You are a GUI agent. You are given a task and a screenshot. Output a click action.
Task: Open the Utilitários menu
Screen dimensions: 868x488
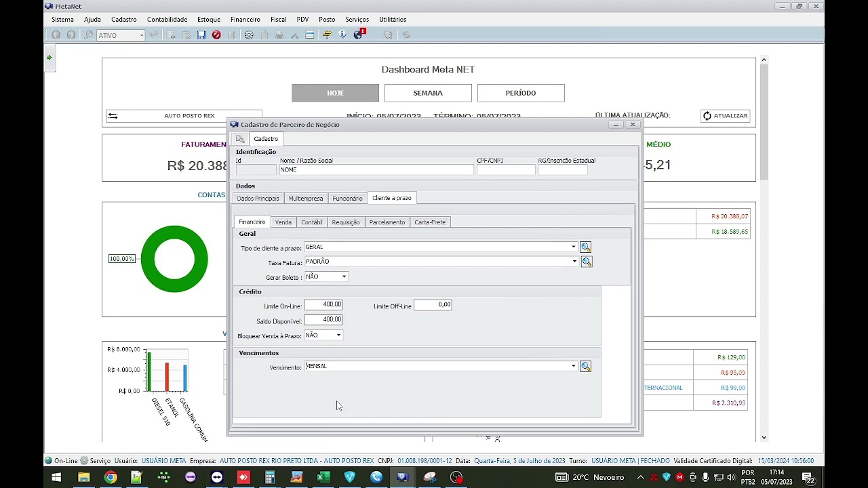click(x=393, y=20)
